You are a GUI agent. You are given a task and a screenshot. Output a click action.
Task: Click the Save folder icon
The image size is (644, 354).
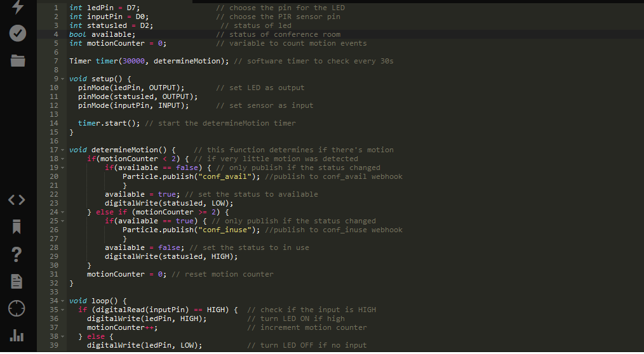tap(18, 61)
